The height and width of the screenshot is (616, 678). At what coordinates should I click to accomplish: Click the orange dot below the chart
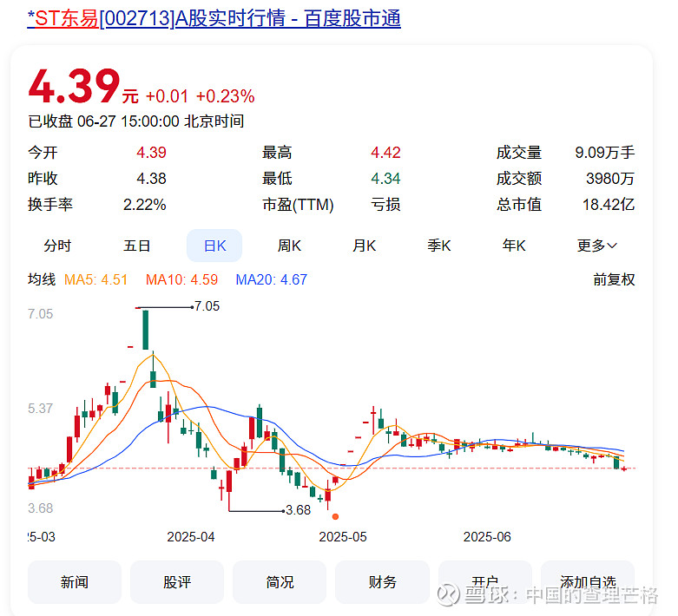pyautogui.click(x=335, y=516)
